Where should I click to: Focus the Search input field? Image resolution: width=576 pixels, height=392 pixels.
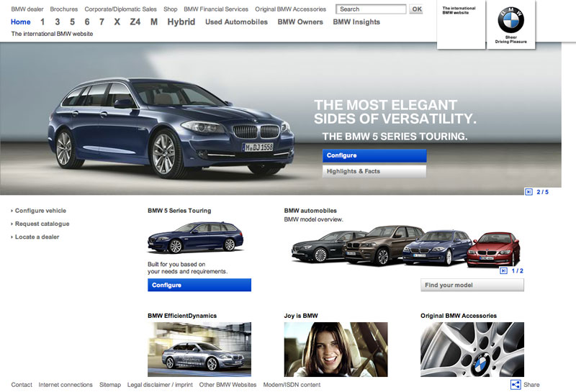point(371,9)
